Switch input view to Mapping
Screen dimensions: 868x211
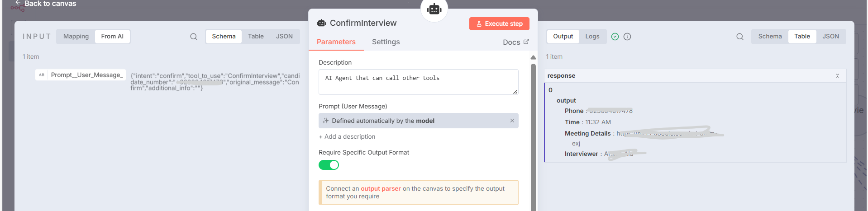pos(76,37)
